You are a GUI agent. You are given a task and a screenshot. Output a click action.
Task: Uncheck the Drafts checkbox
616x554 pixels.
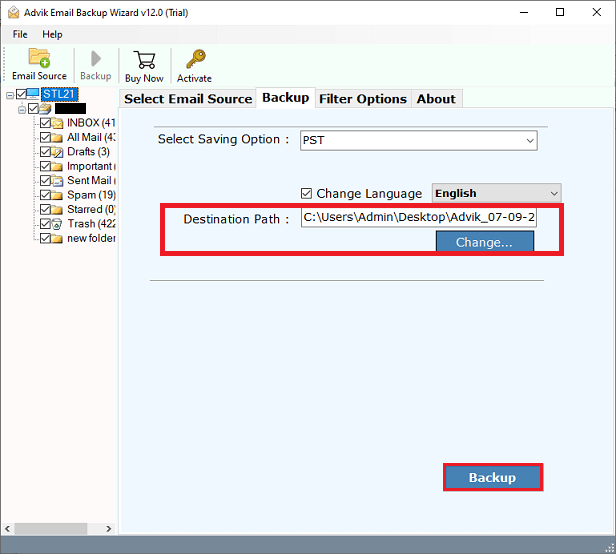pos(45,152)
